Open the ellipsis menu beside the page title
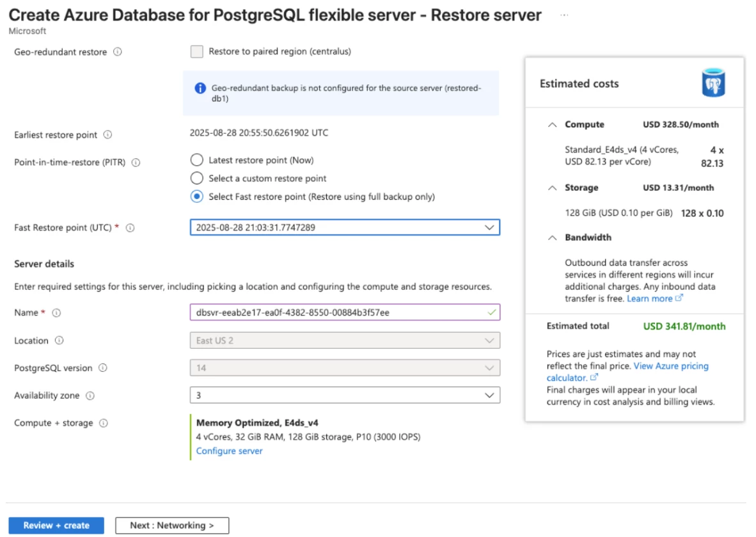The width and height of the screenshot is (756, 537). 564,15
